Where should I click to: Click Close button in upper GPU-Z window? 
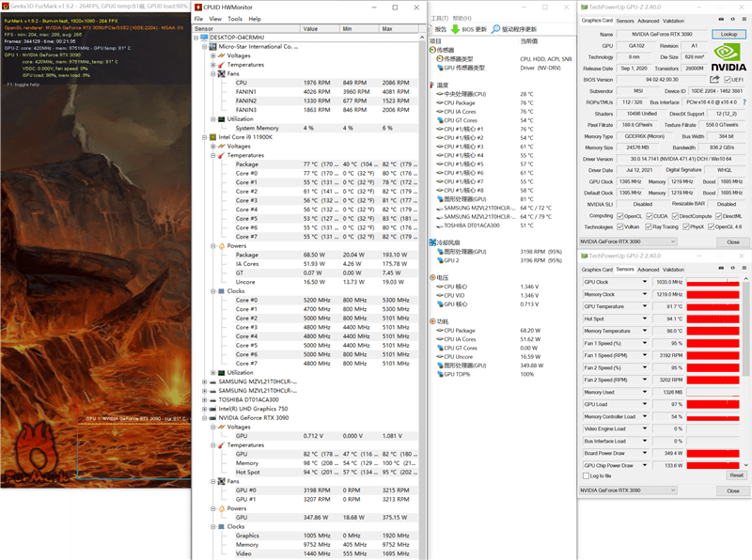click(x=733, y=242)
